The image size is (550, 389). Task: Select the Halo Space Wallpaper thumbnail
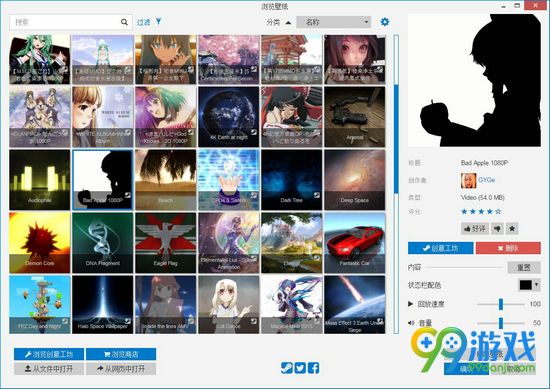[103, 304]
